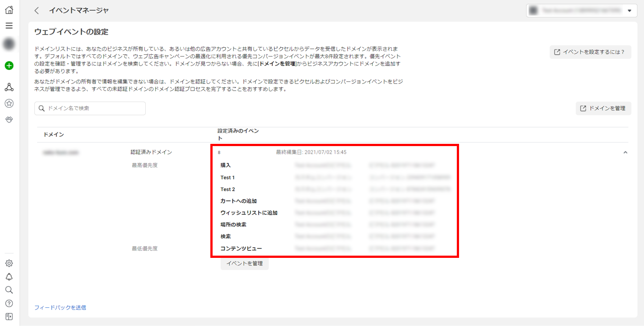Open the help question mark icon

pyautogui.click(x=9, y=303)
